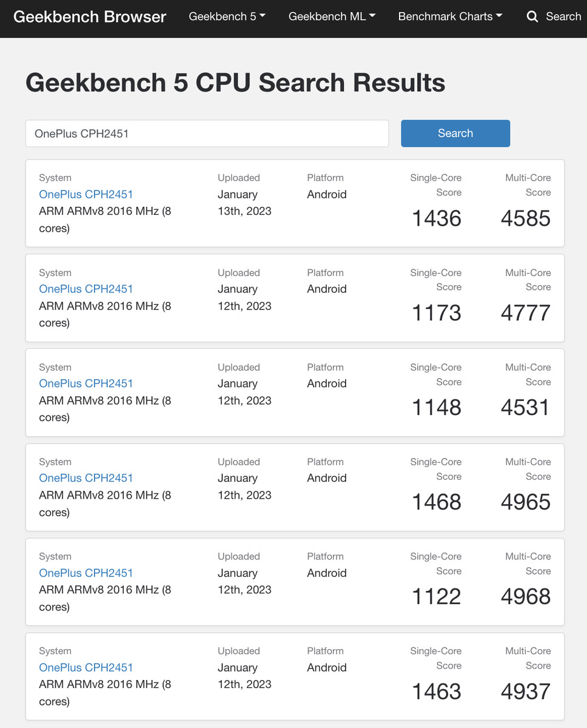
Task: Expand the Geekbench ML dropdown
Action: pos(332,17)
